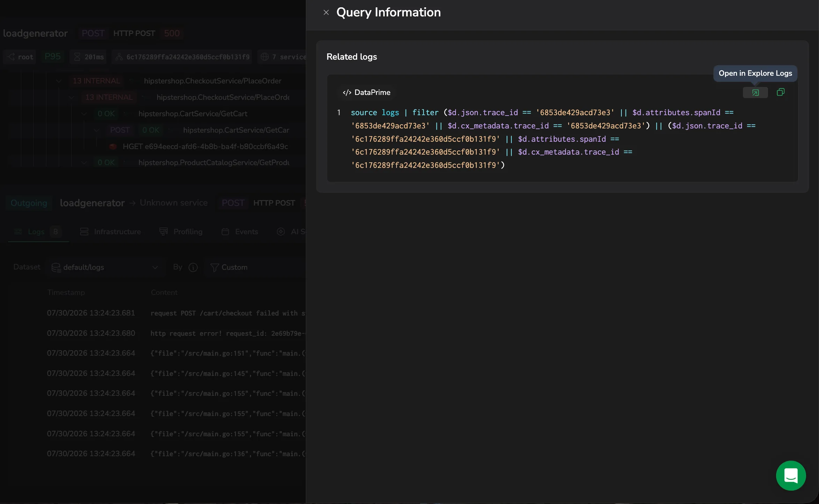Copy the DataPrime query
The image size is (819, 504).
781,92
